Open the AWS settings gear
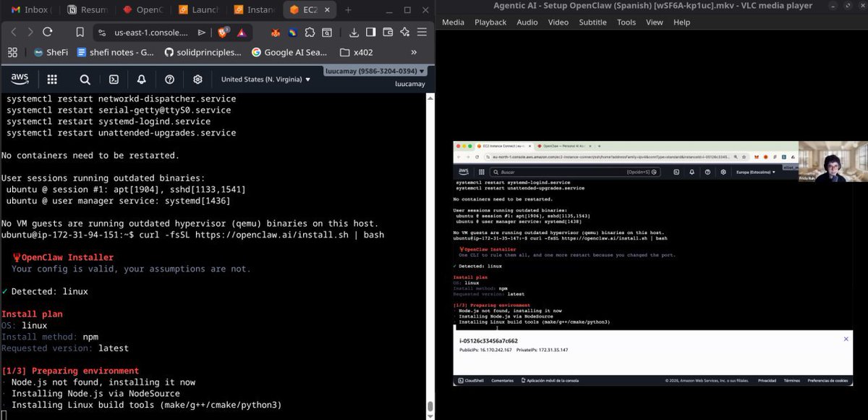Image resolution: width=868 pixels, height=420 pixels. click(197, 80)
